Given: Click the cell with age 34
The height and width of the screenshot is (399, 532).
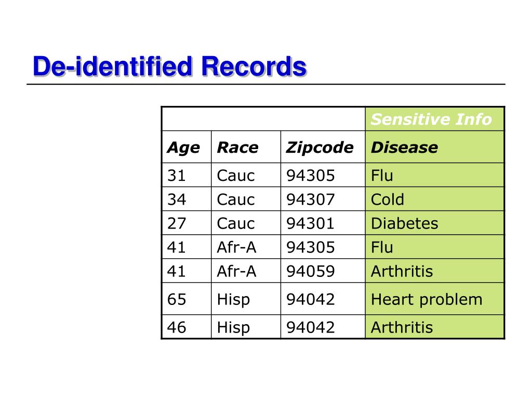Looking at the screenshot, I should (x=187, y=199).
